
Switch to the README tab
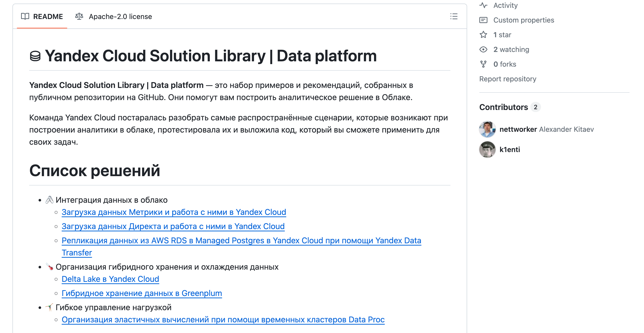[48, 16]
